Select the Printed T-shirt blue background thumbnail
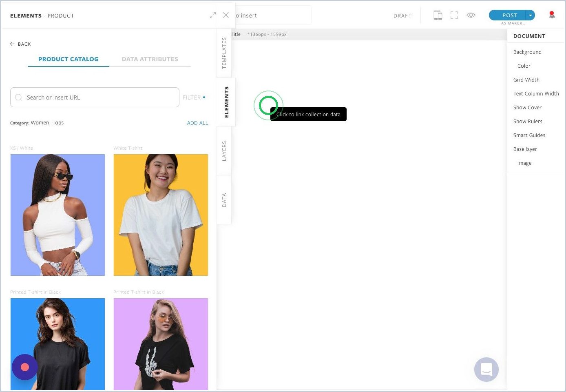566x392 pixels. (x=57, y=344)
